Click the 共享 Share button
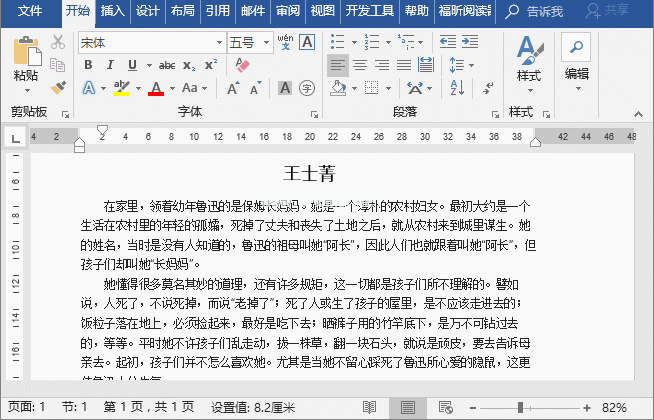Viewport: 654px width, 420px height. tap(607, 11)
